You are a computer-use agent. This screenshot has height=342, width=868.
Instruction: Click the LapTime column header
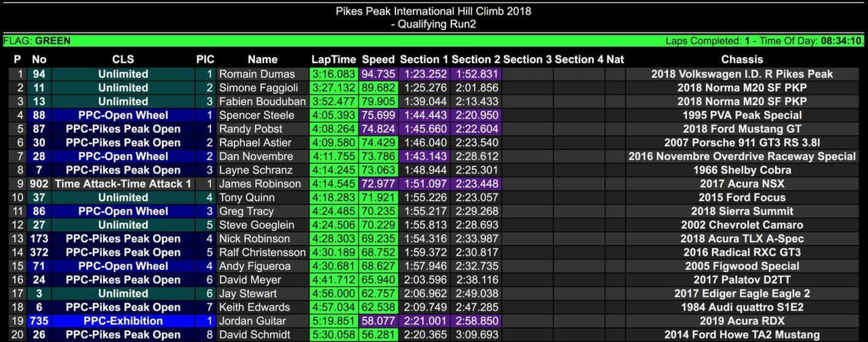pyautogui.click(x=334, y=60)
